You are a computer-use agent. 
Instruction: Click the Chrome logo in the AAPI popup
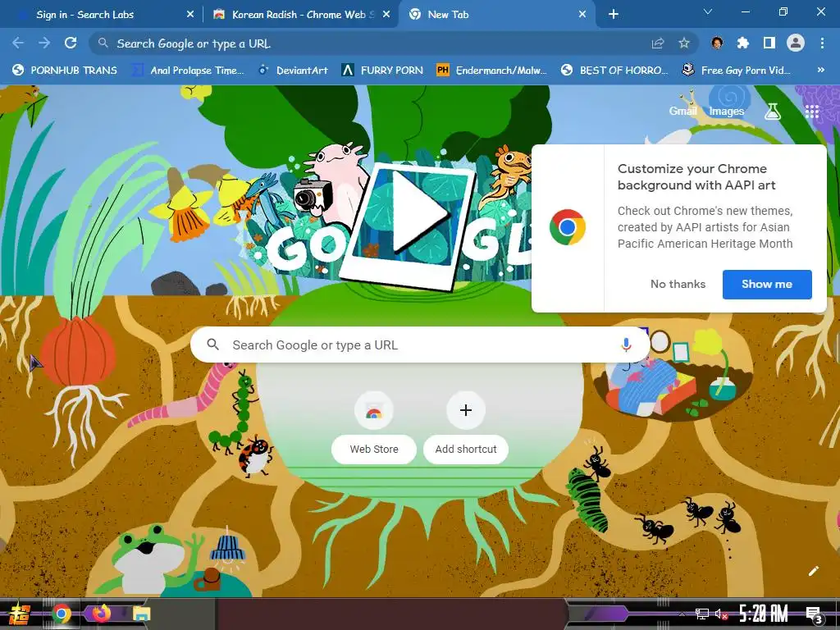(x=568, y=227)
